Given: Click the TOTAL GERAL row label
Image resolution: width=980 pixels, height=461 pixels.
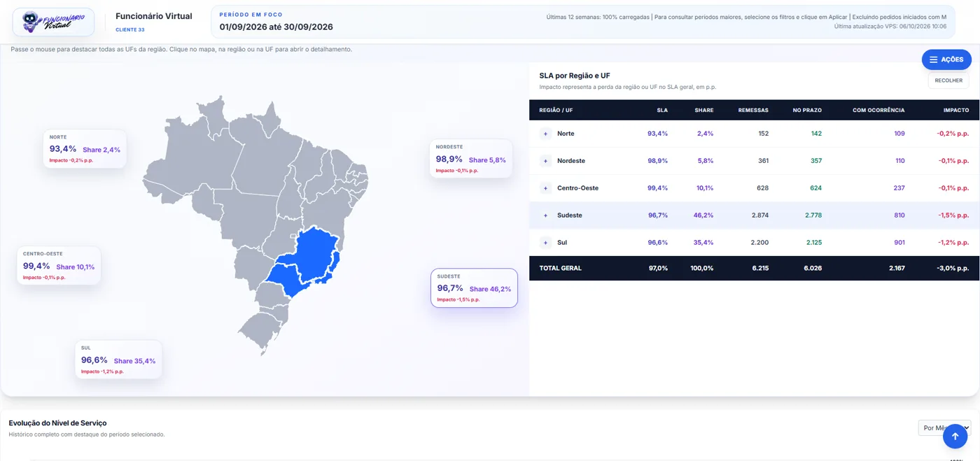Looking at the screenshot, I should click(560, 268).
